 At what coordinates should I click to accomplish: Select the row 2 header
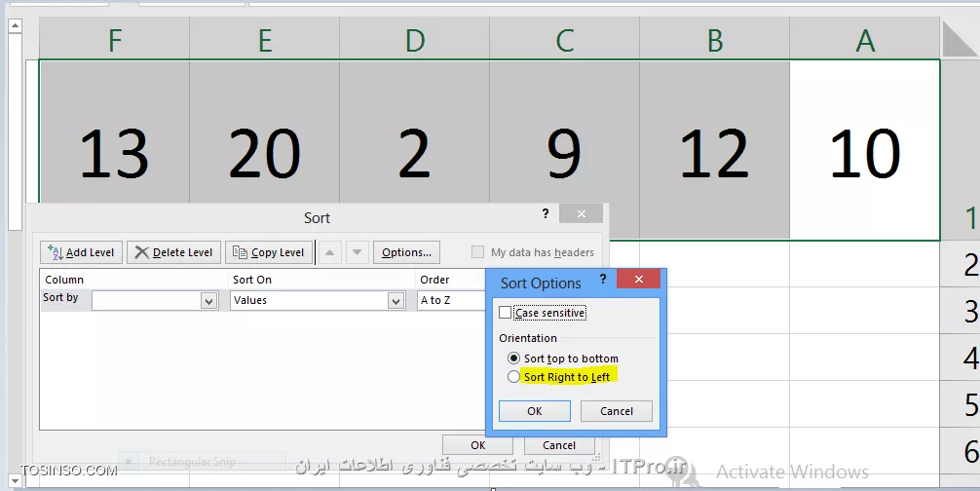pos(961,264)
